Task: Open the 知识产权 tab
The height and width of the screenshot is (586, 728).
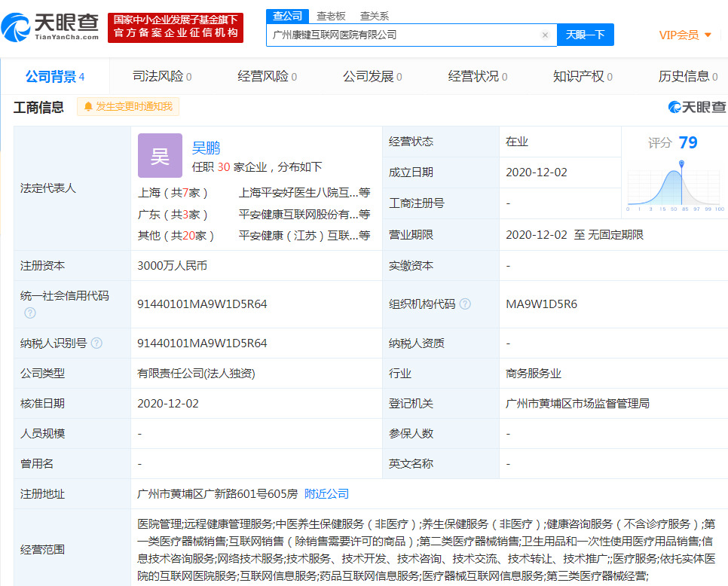Action: [583, 76]
